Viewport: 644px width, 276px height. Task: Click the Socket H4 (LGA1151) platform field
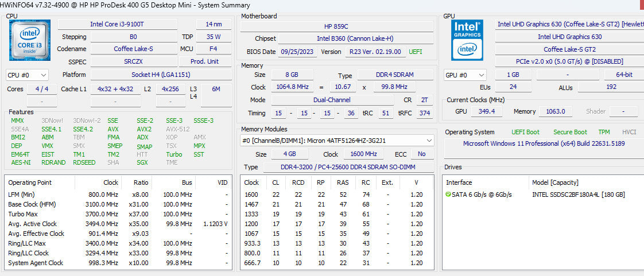click(x=161, y=75)
